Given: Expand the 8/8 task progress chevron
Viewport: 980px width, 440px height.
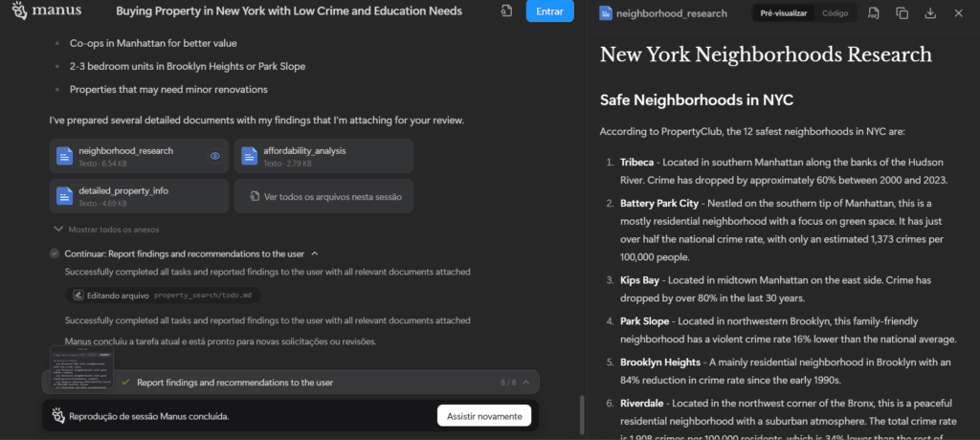Looking at the screenshot, I should click(x=527, y=383).
